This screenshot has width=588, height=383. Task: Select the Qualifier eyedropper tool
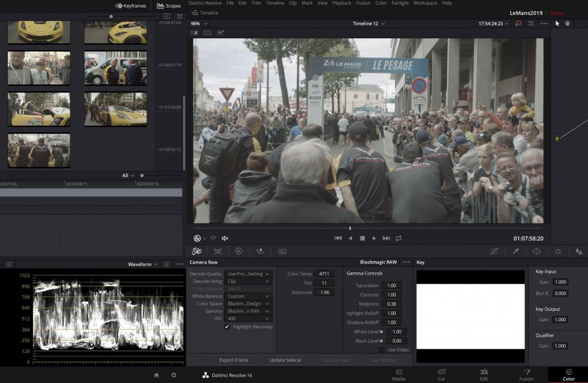pyautogui.click(x=516, y=251)
